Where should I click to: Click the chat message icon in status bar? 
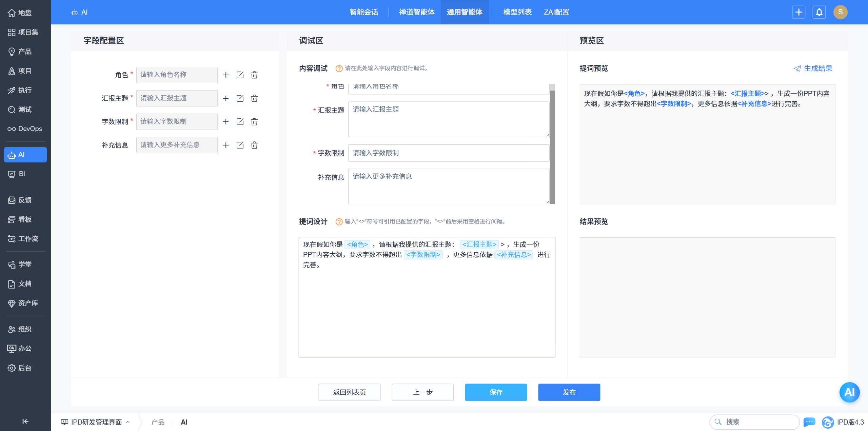click(x=809, y=422)
